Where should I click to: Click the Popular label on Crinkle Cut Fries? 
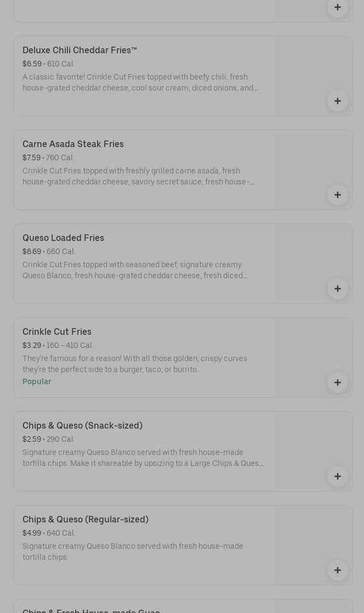coord(37,382)
